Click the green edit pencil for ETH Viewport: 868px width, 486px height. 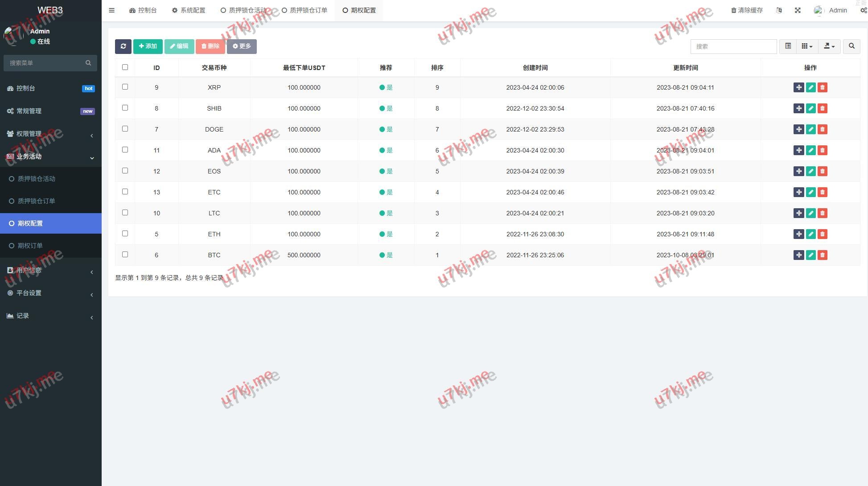point(810,234)
